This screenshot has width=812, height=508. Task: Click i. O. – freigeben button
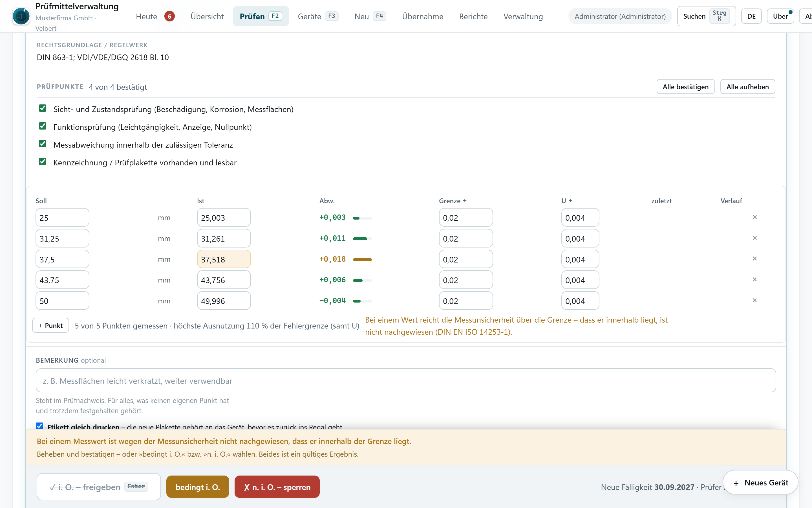pyautogui.click(x=99, y=487)
